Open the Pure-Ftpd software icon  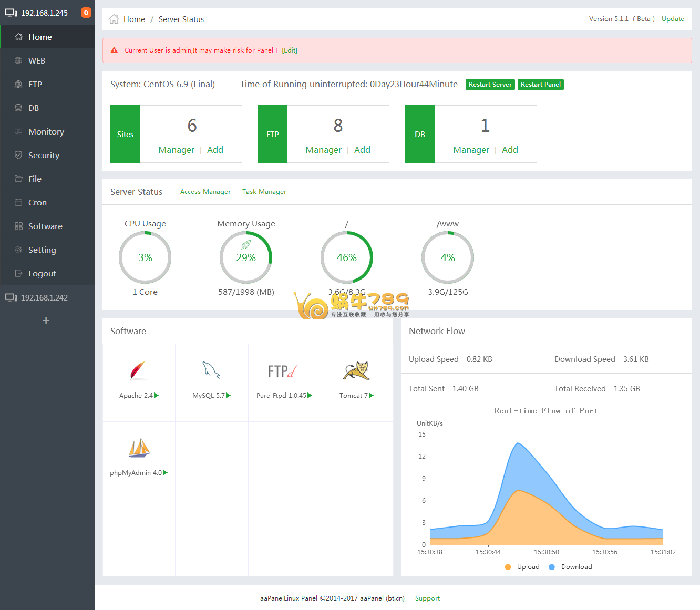pyautogui.click(x=283, y=371)
